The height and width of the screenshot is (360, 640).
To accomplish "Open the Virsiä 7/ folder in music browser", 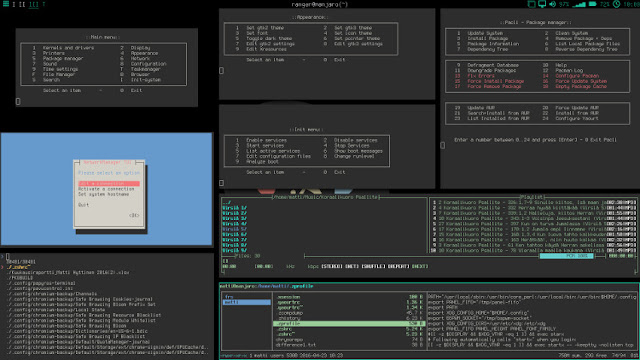I will tap(234, 240).
